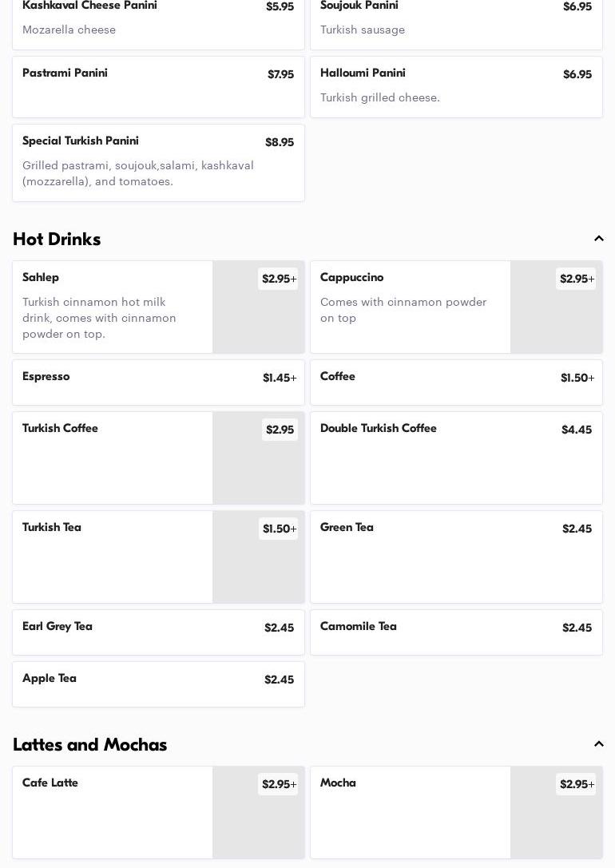
Task: Select the Halloumi Panini item
Action: 456,87
